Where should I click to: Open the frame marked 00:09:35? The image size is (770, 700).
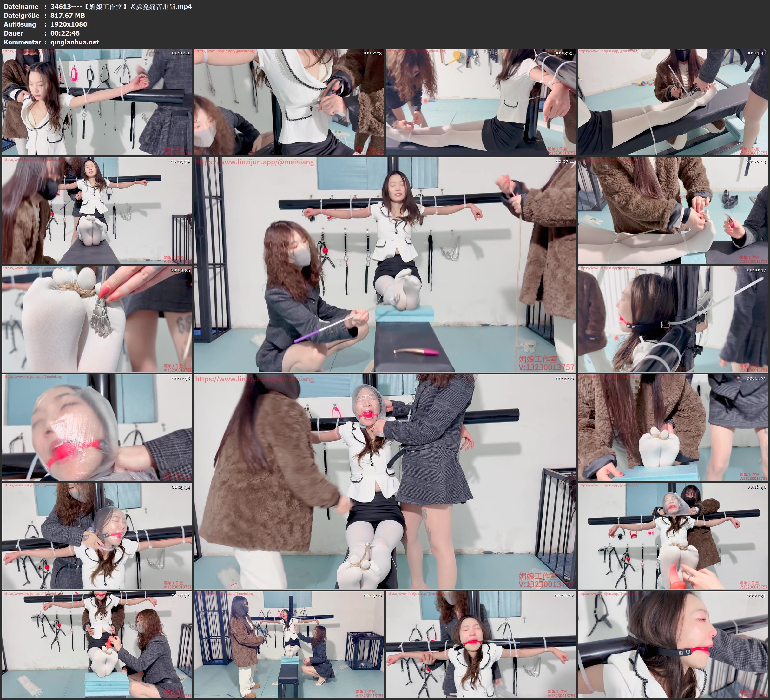[x=97, y=319]
